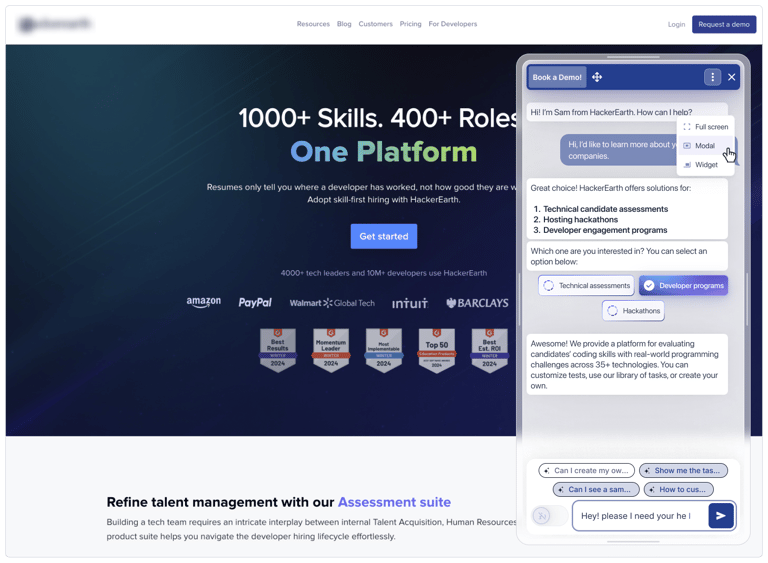Click the sparkle icon on 'Can I see a sam' chip
The height and width of the screenshot is (563, 768).
(561, 489)
